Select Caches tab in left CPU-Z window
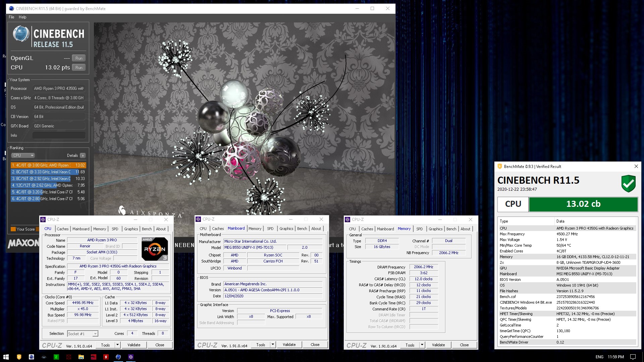 (63, 229)
